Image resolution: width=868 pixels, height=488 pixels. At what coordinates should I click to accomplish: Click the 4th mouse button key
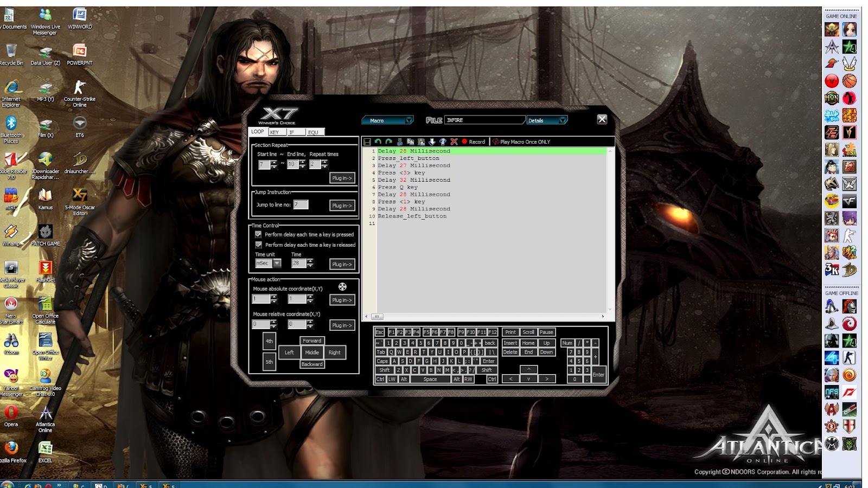pyautogui.click(x=269, y=341)
